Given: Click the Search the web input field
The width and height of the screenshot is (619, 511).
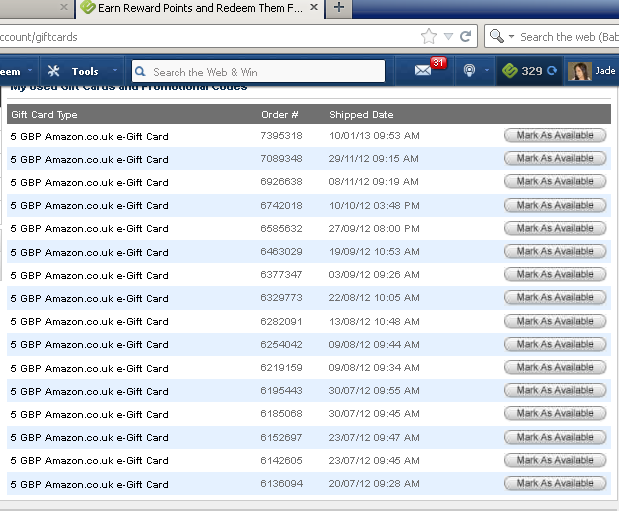Looking at the screenshot, I should click(x=568, y=37).
